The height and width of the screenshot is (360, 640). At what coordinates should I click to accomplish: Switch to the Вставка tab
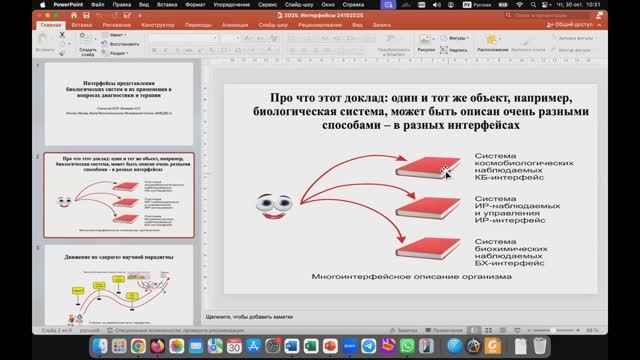82,25
